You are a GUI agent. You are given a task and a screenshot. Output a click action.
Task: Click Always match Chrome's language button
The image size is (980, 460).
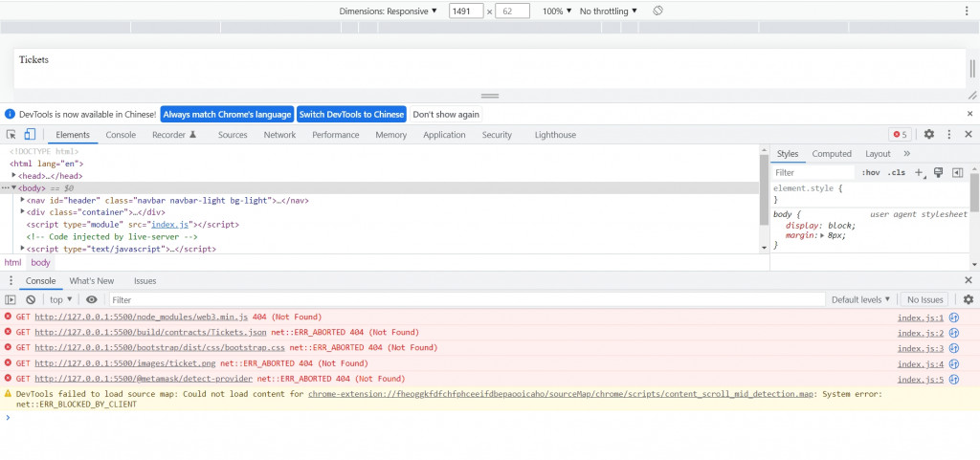pyautogui.click(x=227, y=114)
